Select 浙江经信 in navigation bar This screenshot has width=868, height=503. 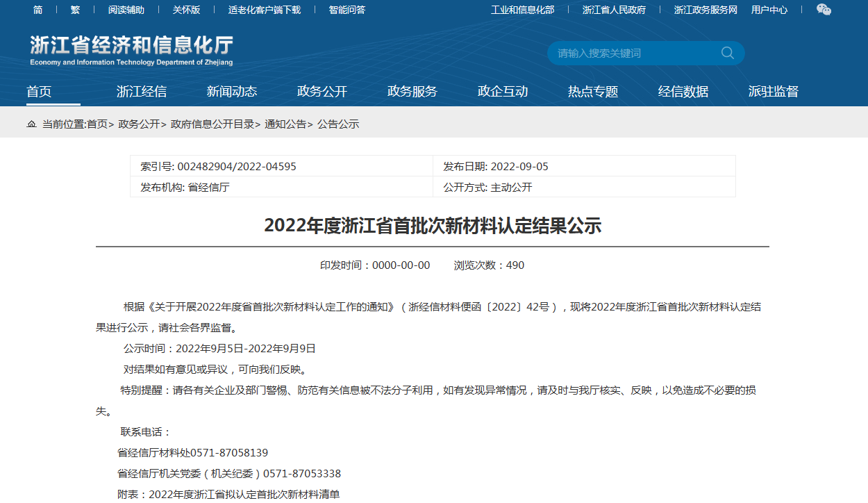[142, 92]
